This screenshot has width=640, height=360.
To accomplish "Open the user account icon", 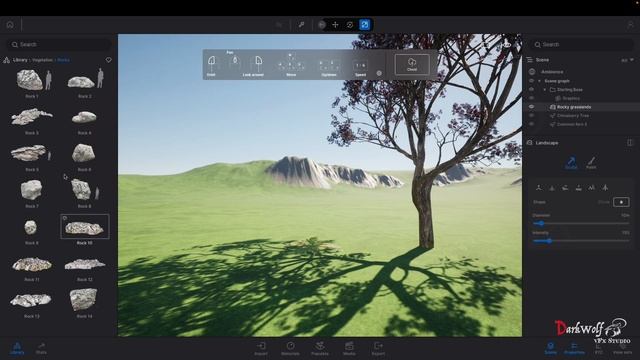I will (x=631, y=25).
